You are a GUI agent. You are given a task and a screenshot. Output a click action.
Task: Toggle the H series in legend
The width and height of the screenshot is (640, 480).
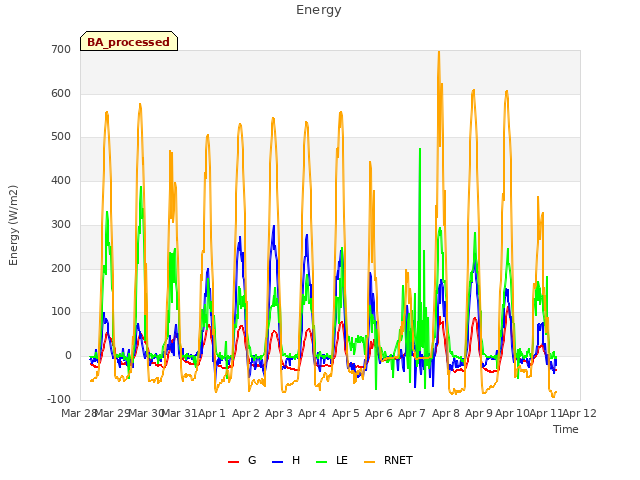click(286, 460)
